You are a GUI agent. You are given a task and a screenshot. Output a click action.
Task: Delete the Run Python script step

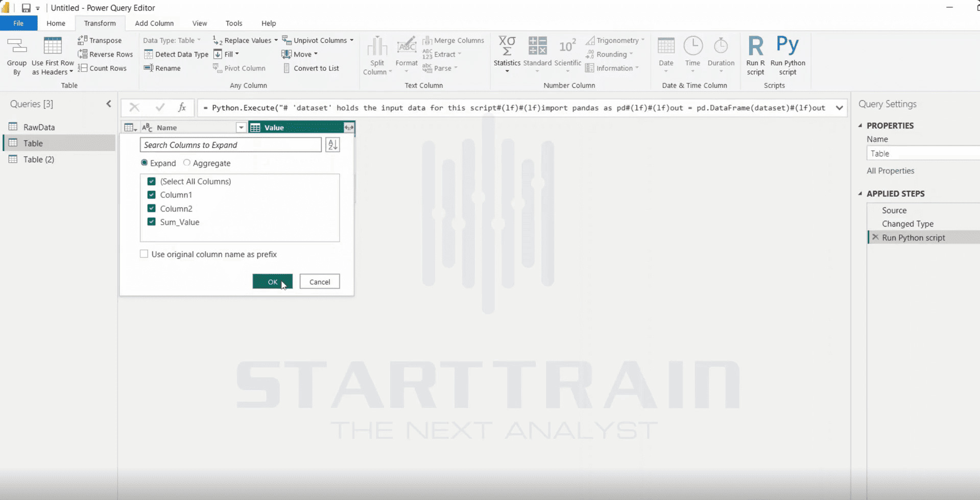(x=875, y=237)
